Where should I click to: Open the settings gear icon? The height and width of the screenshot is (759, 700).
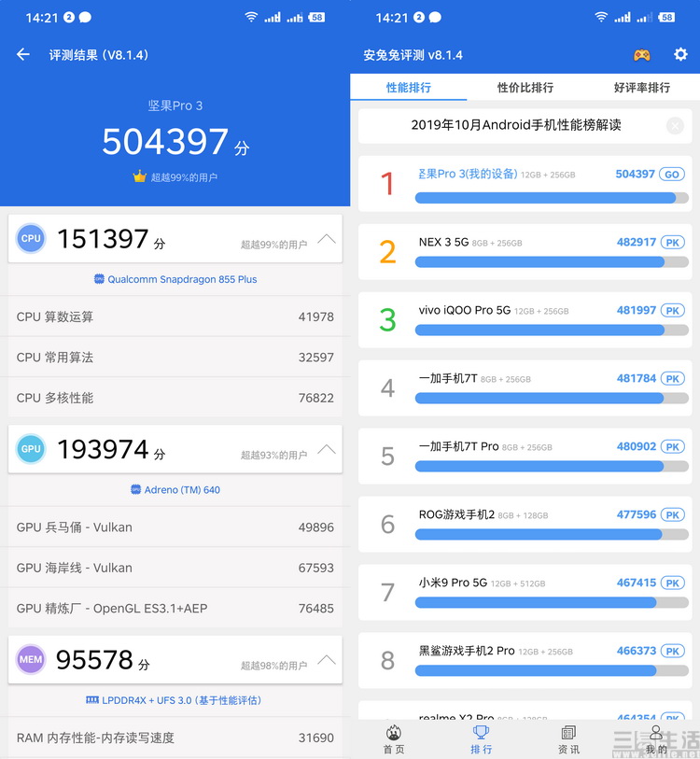click(x=680, y=54)
